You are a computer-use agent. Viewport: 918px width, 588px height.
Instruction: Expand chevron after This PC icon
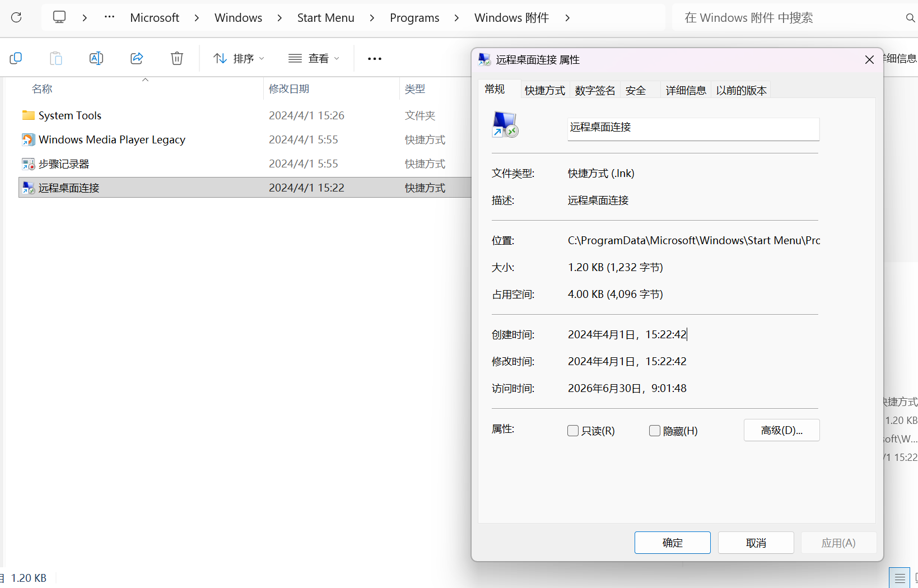[85, 18]
